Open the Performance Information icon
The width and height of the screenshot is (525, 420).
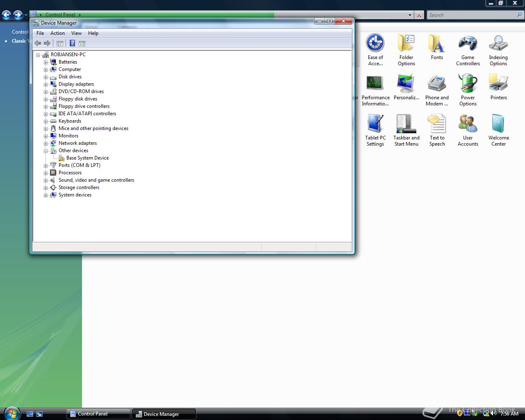pos(375,90)
